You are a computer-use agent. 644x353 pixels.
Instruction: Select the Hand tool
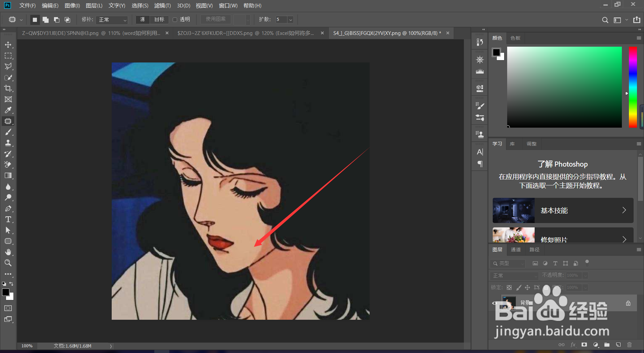(8, 252)
